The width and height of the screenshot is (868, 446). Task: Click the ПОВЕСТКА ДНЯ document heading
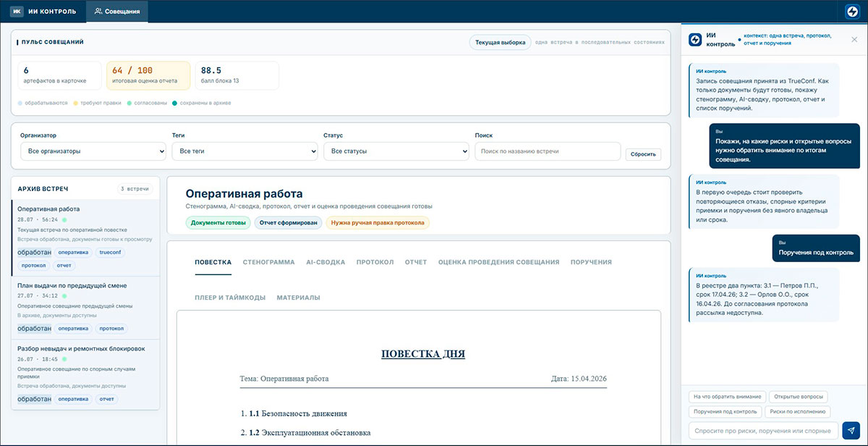(423, 354)
